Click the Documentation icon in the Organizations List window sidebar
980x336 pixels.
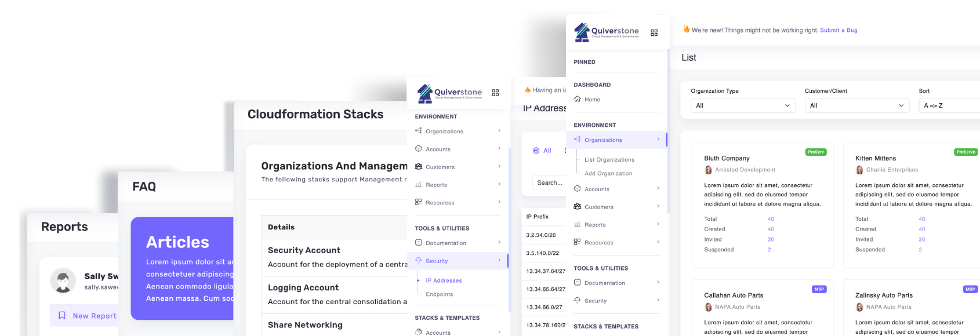coord(578,283)
